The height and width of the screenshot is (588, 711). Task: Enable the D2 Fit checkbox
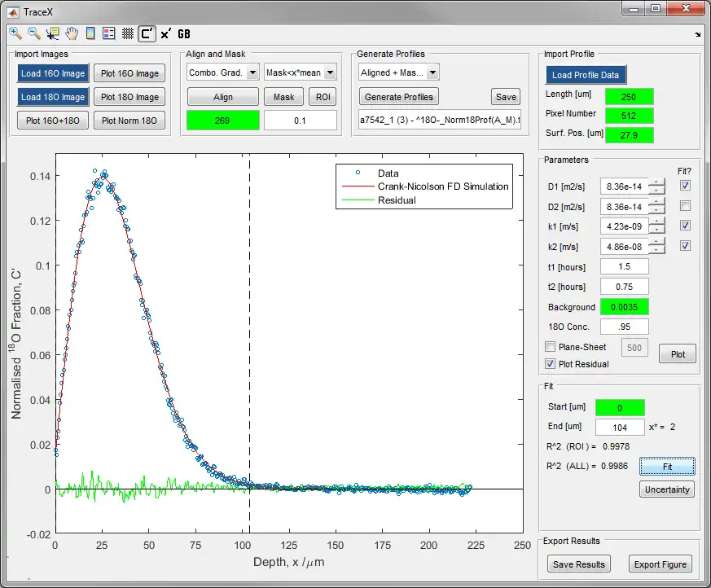[684, 206]
